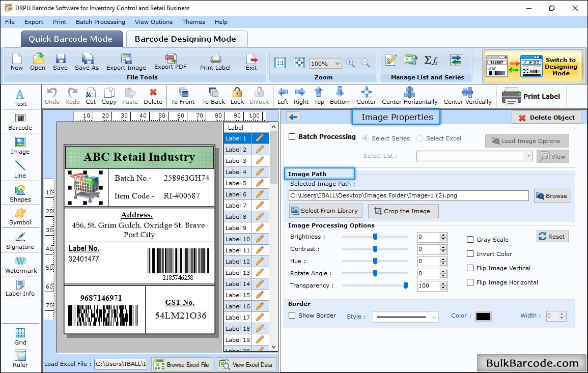Viewport: 588px width, 373px height.
Task: Check Flip Image Vertical
Action: [x=470, y=268]
